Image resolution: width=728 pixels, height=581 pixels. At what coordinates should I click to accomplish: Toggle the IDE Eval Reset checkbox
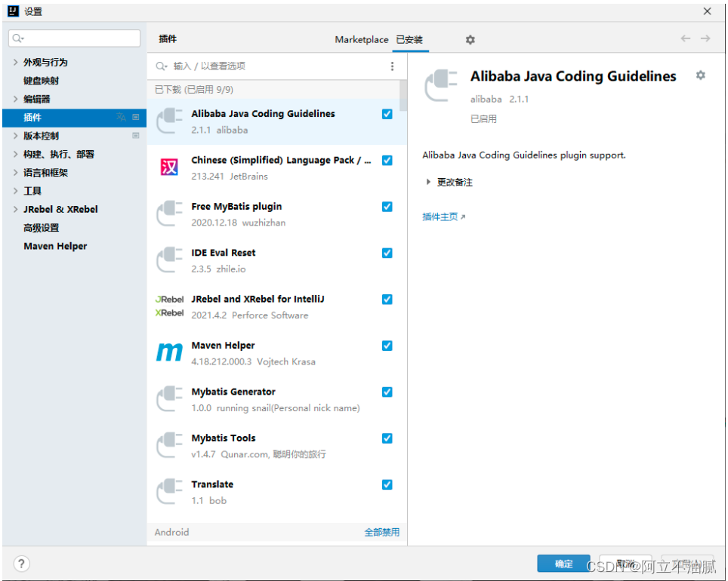(387, 253)
